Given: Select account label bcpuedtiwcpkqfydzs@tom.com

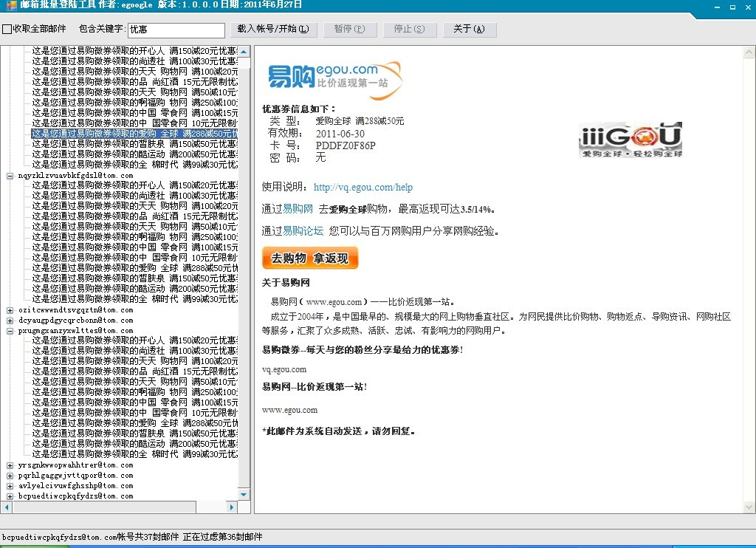Looking at the screenshot, I should (76, 496).
